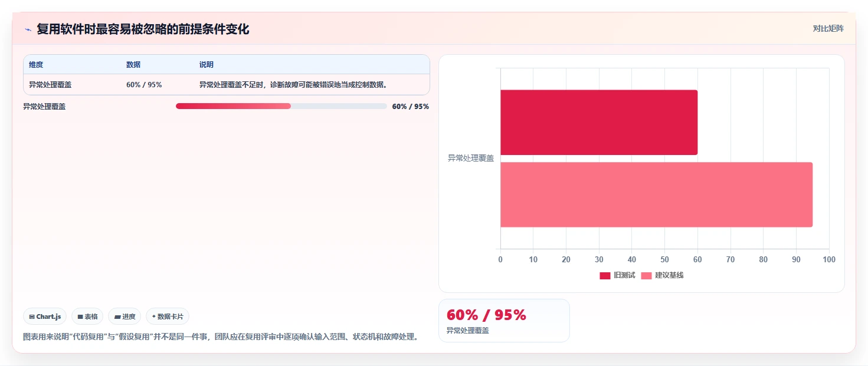
Task: Click the light pink 建议基线 bar
Action: tap(656, 194)
